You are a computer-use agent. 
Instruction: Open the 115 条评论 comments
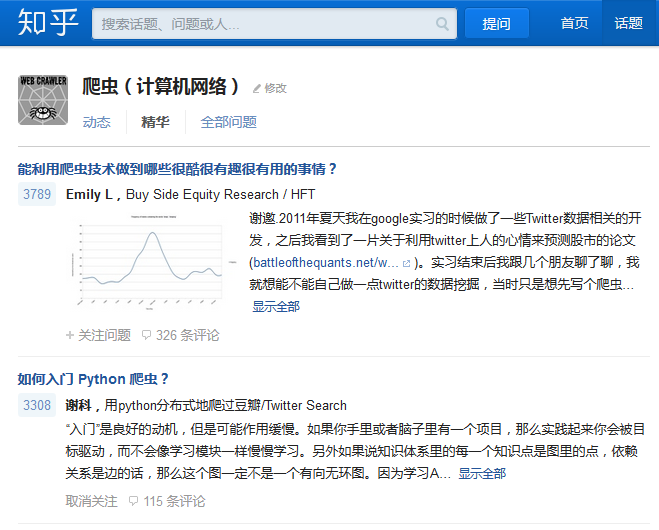tap(167, 501)
